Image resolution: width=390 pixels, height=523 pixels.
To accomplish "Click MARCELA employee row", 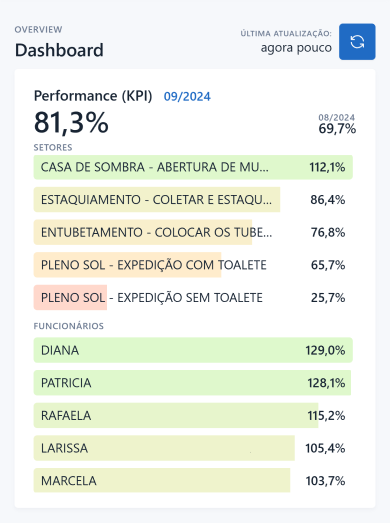I will (193, 481).
